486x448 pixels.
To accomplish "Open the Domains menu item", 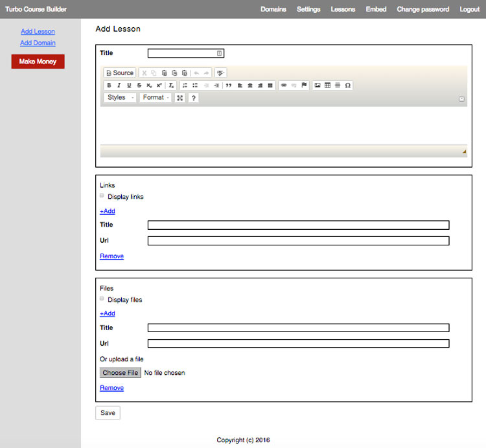I will point(273,9).
